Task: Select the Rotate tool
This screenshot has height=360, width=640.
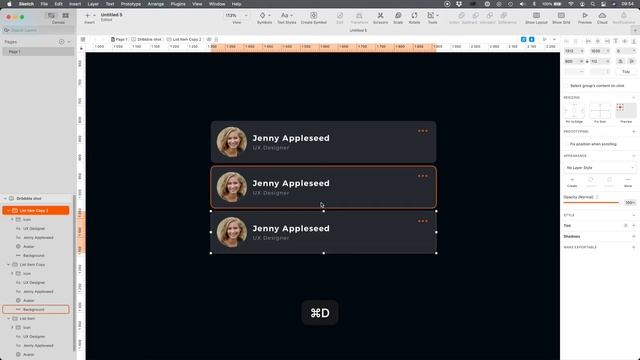Action: pyautogui.click(x=414, y=18)
